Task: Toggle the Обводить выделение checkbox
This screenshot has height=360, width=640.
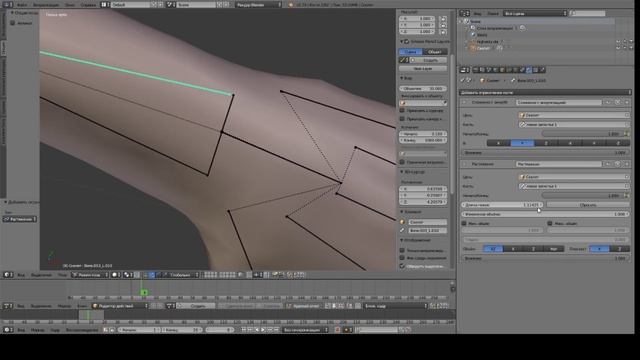Action: coord(402,266)
